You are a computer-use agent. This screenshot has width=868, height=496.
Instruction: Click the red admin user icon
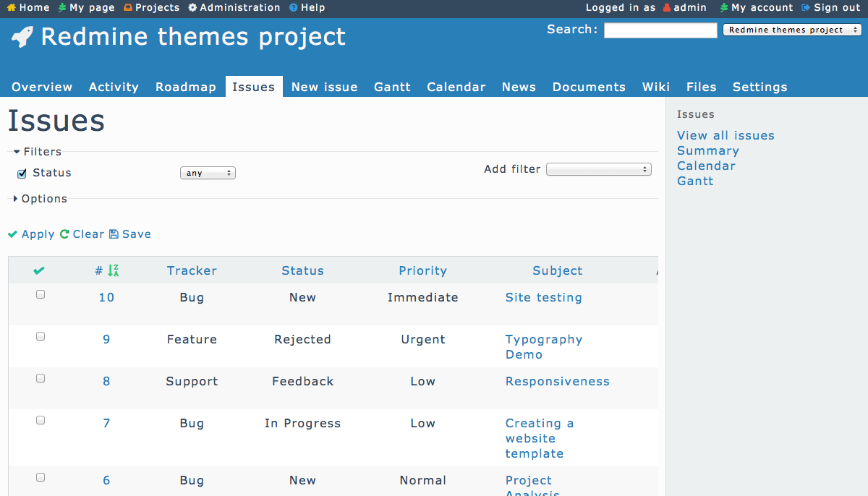[667, 8]
